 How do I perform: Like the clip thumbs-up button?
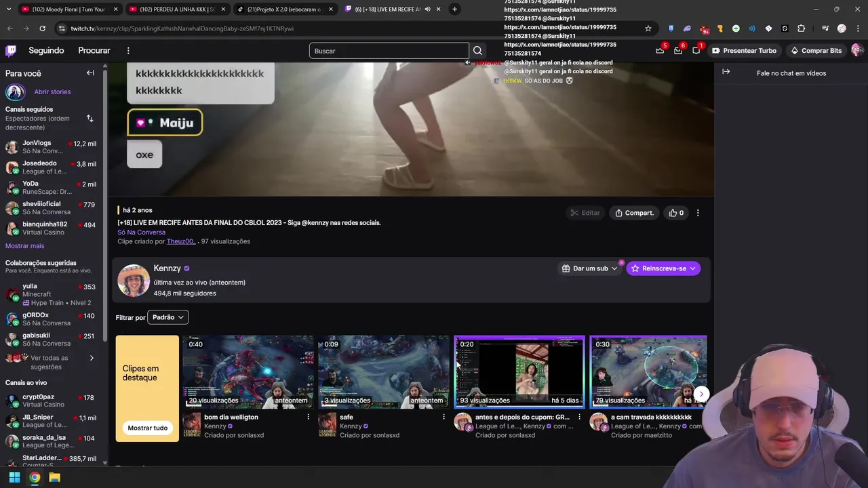(677, 213)
